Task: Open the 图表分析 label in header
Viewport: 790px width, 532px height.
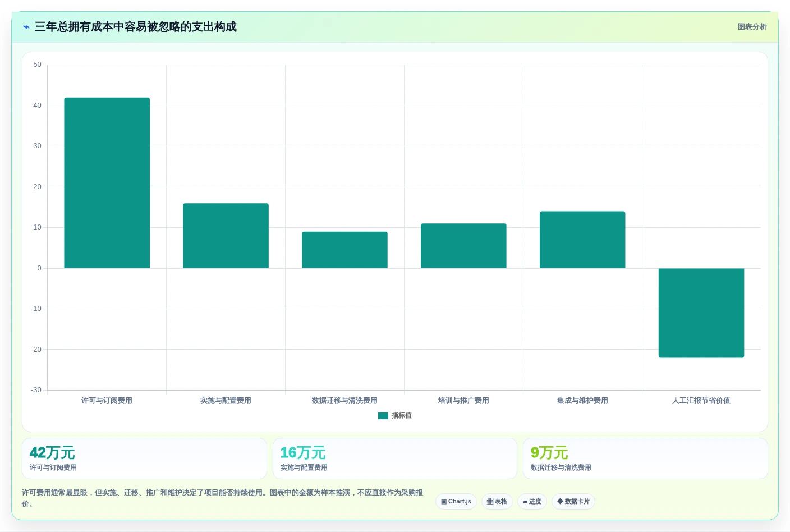Action: [x=752, y=27]
